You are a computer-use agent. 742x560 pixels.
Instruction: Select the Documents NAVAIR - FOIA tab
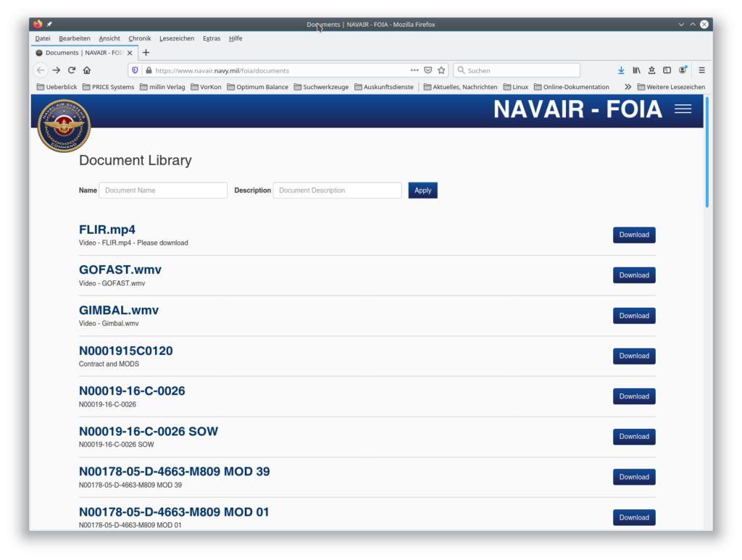pos(85,53)
